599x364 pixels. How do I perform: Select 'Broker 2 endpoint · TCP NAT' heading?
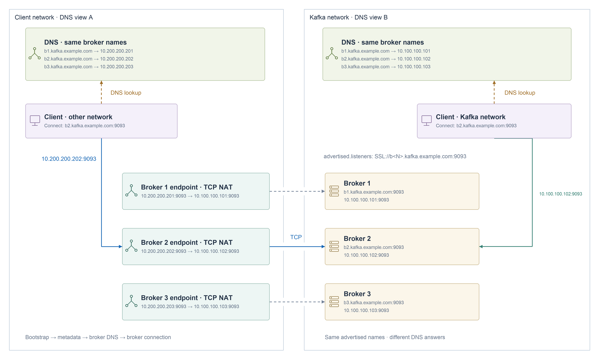pos(187,242)
